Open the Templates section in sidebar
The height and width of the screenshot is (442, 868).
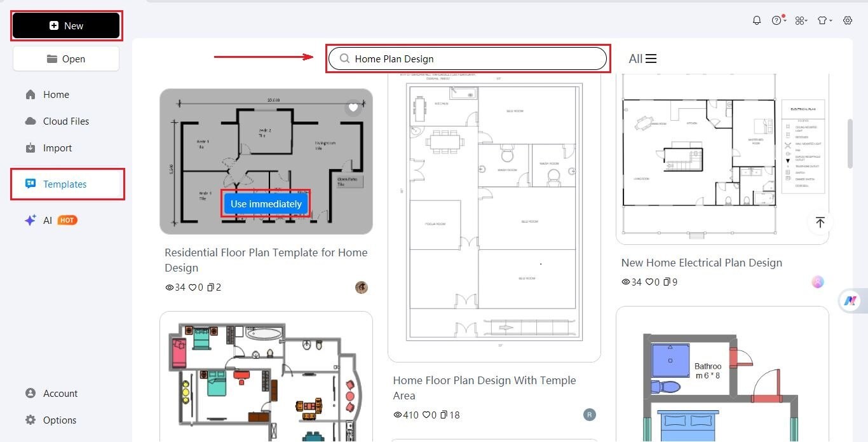tap(64, 184)
